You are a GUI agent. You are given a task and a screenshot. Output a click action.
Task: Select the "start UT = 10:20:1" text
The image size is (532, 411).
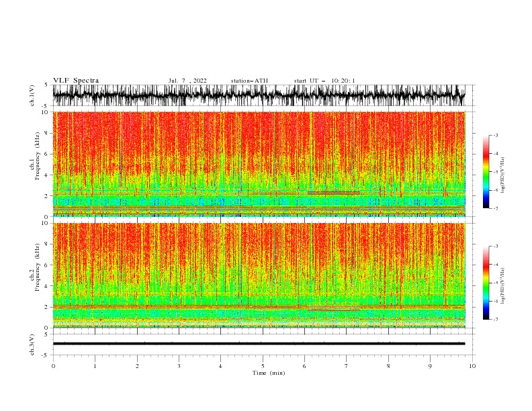point(324,81)
